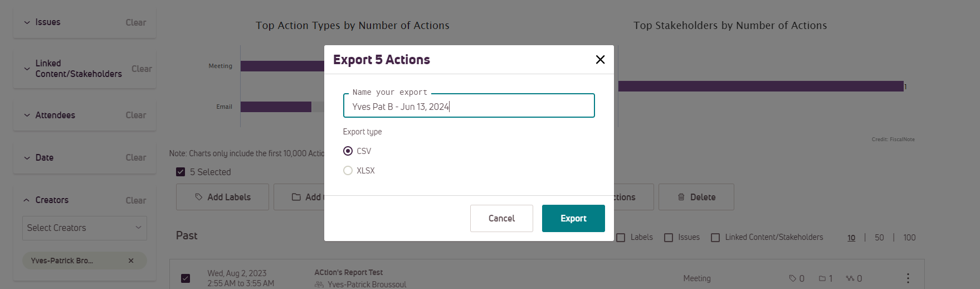Image resolution: width=980 pixels, height=289 pixels.
Task: Click the trash icon on Delete
Action: click(681, 197)
